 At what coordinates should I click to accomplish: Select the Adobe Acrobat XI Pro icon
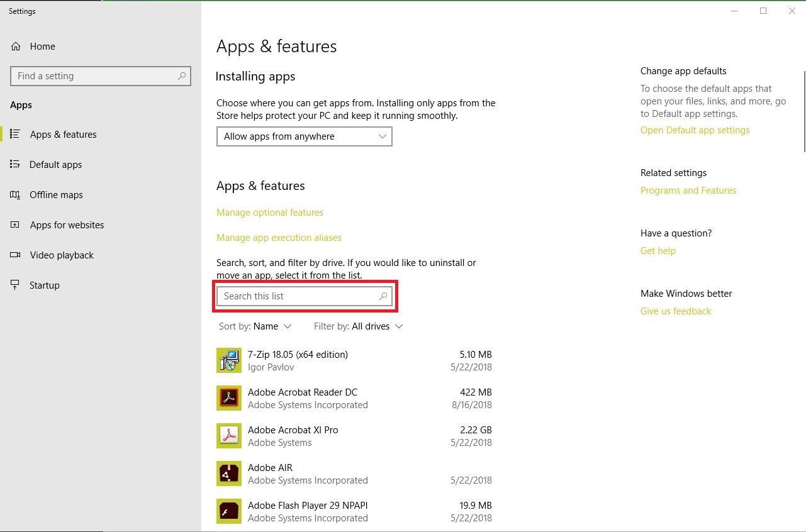pyautogui.click(x=228, y=436)
